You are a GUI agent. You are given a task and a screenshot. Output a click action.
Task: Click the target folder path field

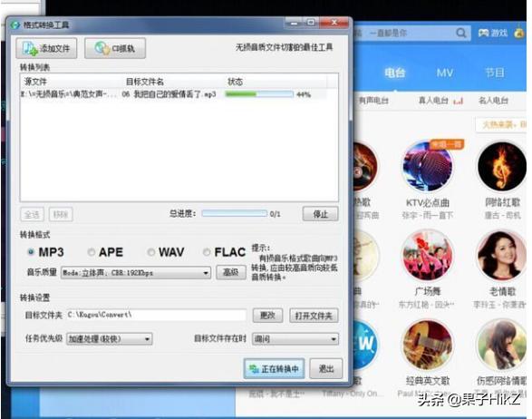(157, 315)
